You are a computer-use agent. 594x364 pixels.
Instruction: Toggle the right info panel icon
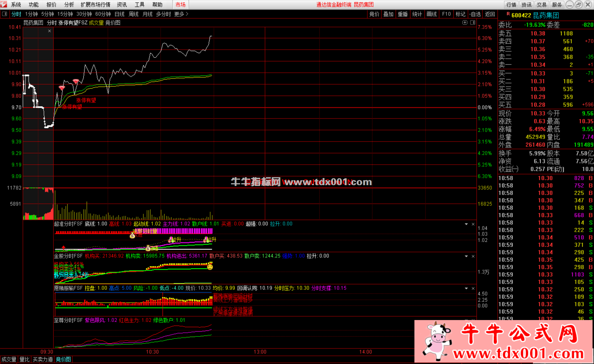(x=473, y=23)
